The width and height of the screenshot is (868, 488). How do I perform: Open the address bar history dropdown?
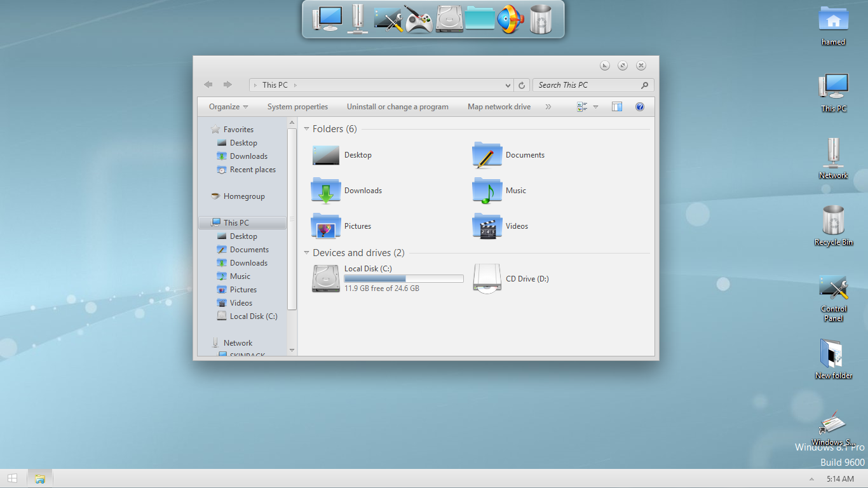[x=508, y=85]
